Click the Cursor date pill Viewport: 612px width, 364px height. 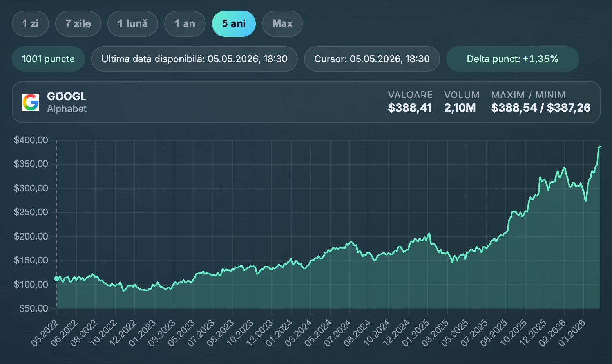tap(372, 59)
